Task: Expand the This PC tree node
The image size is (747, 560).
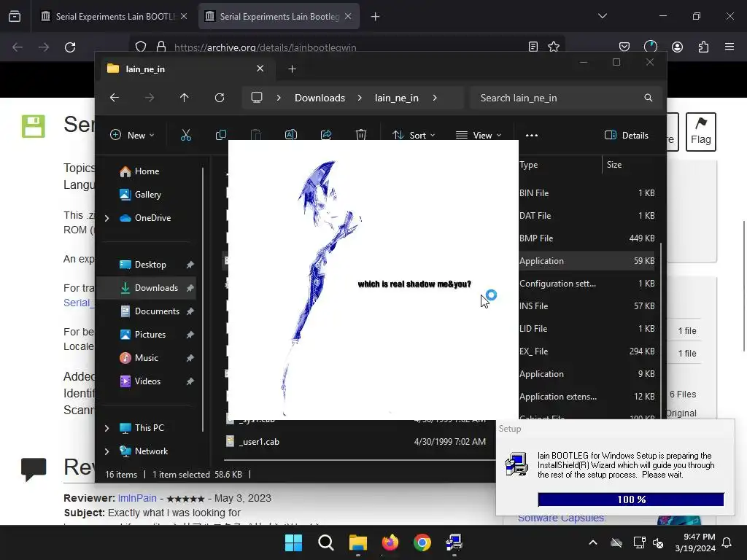Action: pyautogui.click(x=107, y=428)
